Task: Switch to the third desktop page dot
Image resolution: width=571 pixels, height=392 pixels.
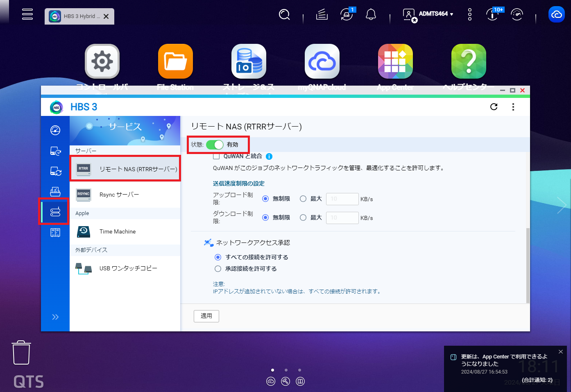Action: click(299, 370)
